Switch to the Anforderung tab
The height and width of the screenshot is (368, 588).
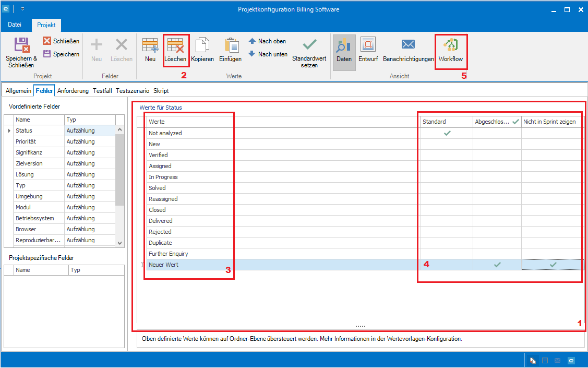(73, 90)
